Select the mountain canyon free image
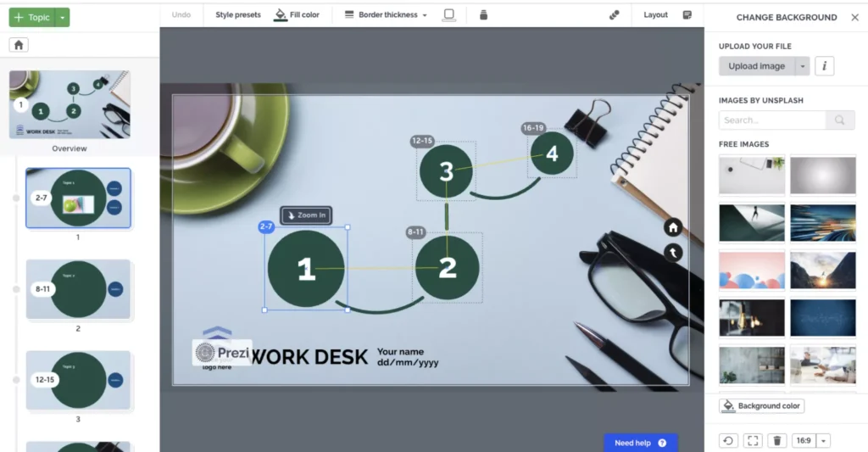Screen dimensions: 868x452 822,271
